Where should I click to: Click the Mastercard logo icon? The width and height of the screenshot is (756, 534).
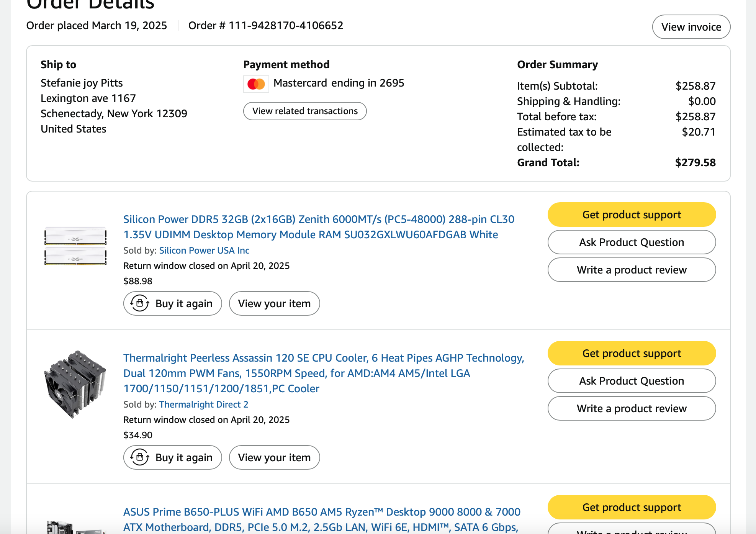click(256, 84)
